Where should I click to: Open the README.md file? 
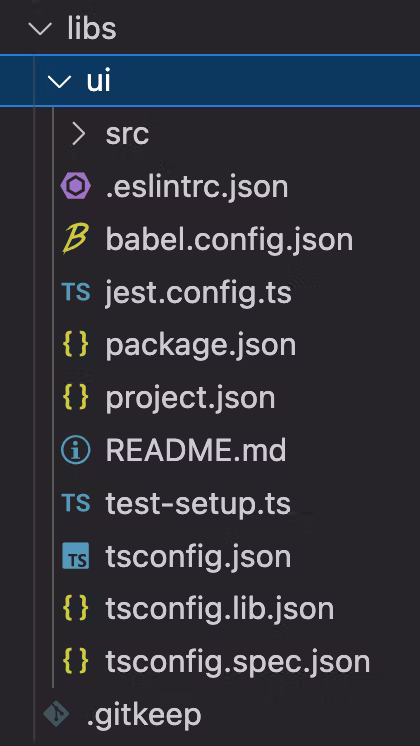tap(196, 450)
